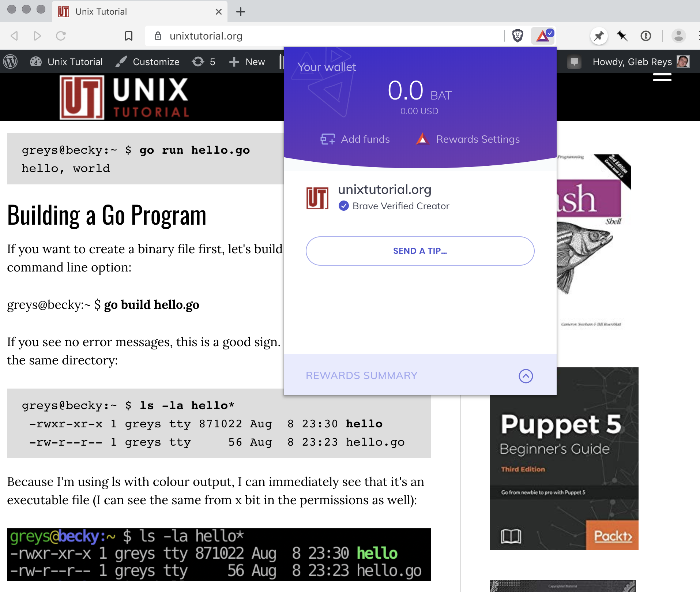Click the Unix Tutorial site logo
Viewport: 700px width, 592px height.
click(124, 97)
